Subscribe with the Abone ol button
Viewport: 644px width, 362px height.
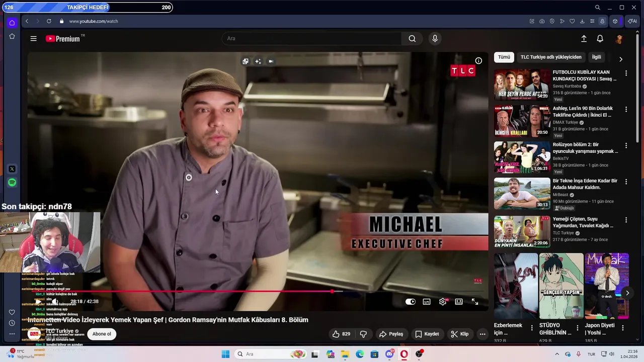point(102,334)
